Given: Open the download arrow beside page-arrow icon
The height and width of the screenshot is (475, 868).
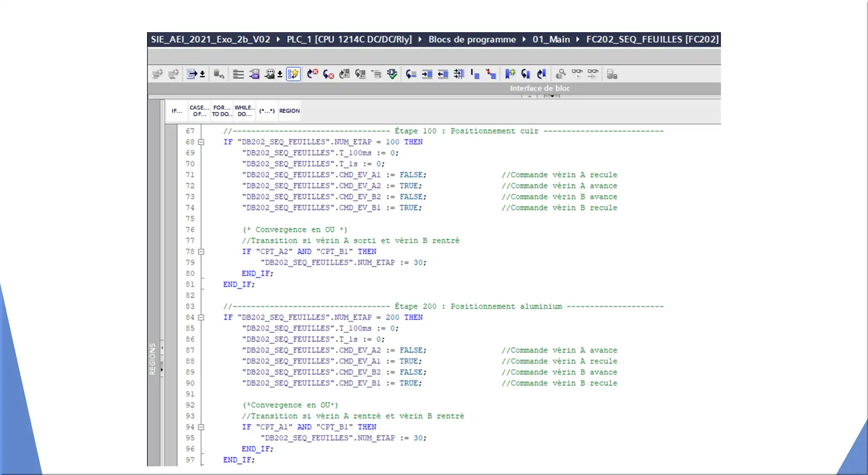Looking at the screenshot, I should click(x=202, y=75).
